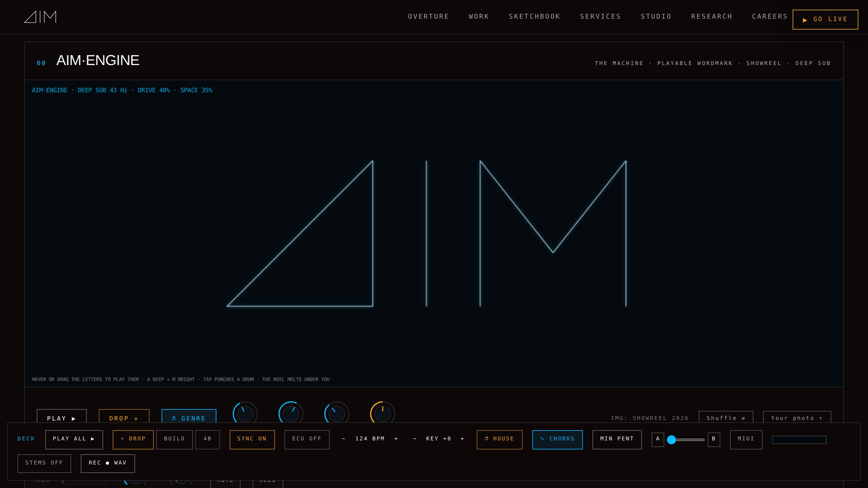Toggle the CHORDS mode button
The image size is (868, 488).
pos(557,439)
